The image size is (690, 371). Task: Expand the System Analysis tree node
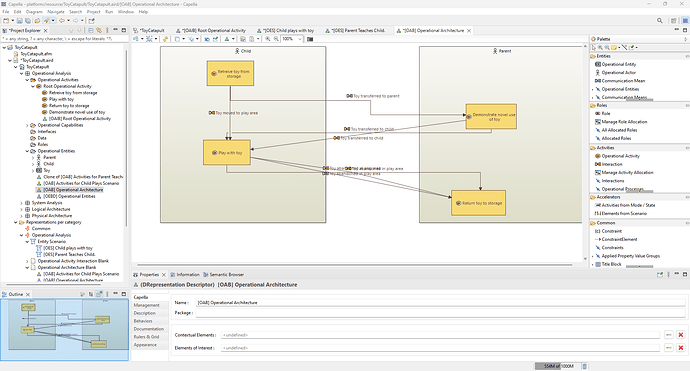tap(22, 203)
